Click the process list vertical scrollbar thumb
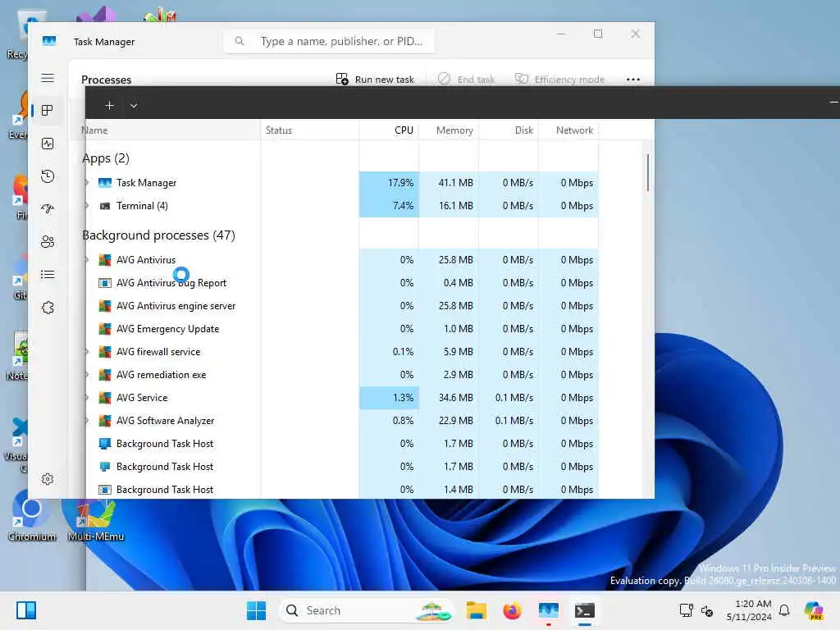This screenshot has height=630, width=840. (648, 172)
